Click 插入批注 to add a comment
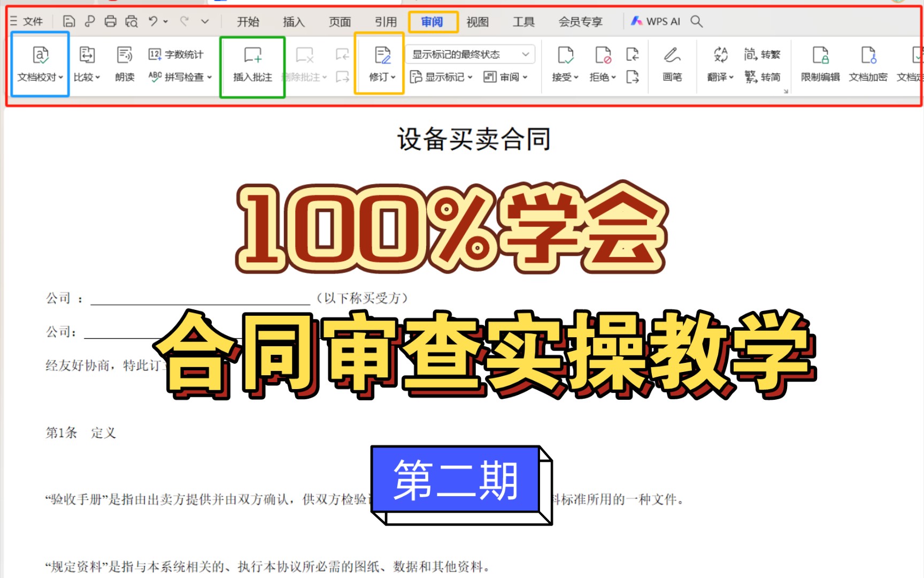The height and width of the screenshot is (578, 924). tap(252, 64)
